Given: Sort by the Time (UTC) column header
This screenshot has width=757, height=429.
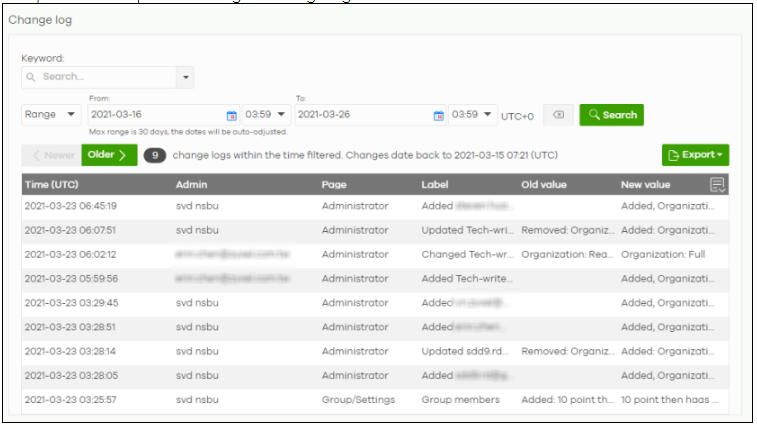Looking at the screenshot, I should point(51,185).
